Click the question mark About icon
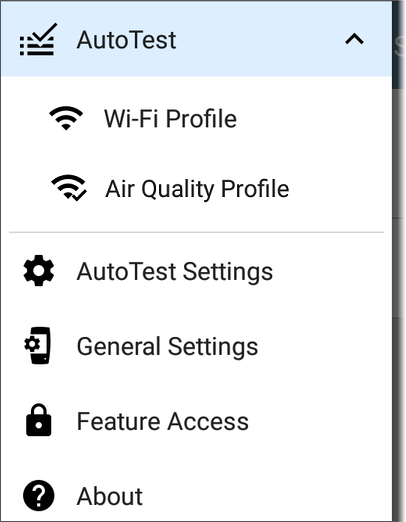 (39, 496)
